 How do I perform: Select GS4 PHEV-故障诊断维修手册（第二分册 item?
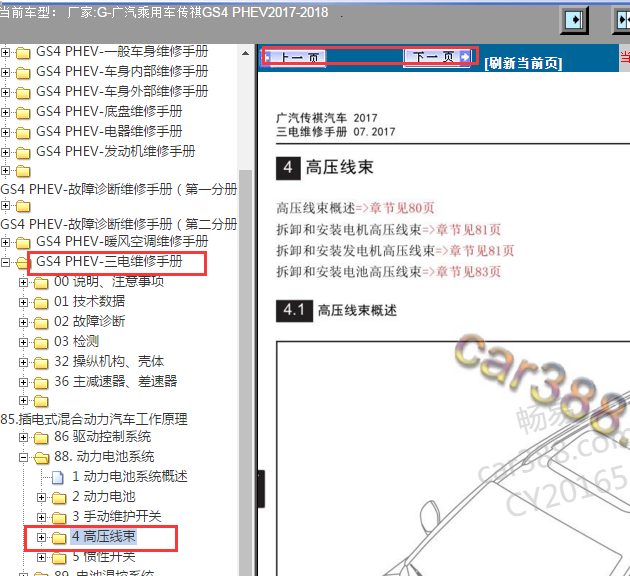click(119, 224)
